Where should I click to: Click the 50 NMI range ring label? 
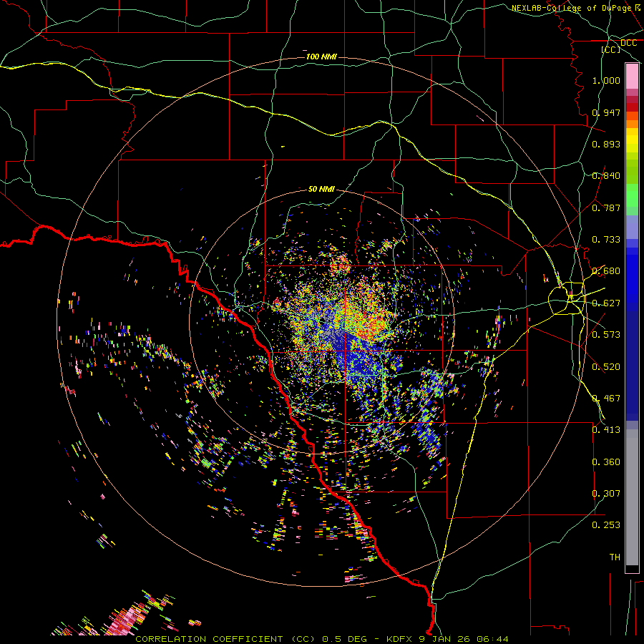[321, 189]
